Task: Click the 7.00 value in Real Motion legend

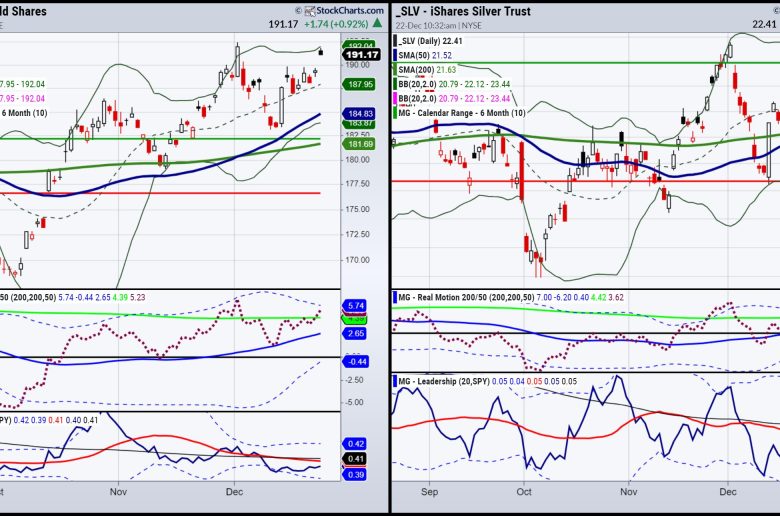Action: 544,298
